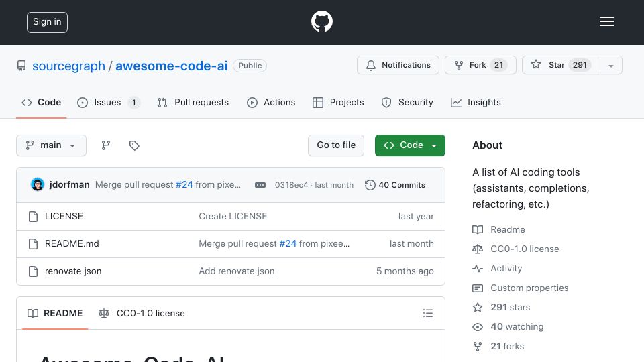The height and width of the screenshot is (362, 644).
Task: Switch to the Projects tab
Action: pos(338,102)
